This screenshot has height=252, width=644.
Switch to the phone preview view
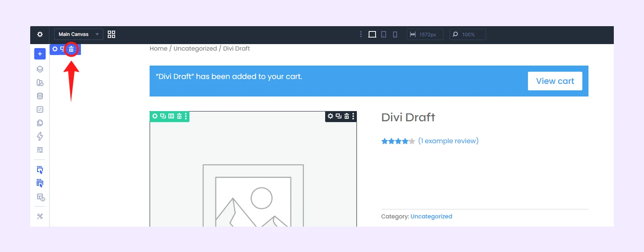(395, 35)
